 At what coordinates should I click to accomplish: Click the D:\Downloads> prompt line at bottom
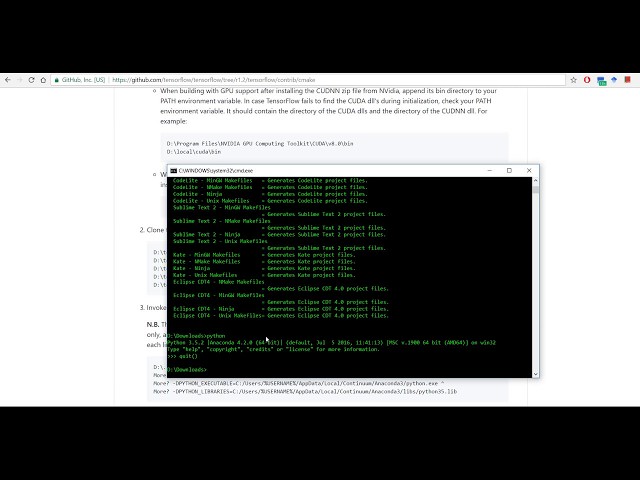pos(187,369)
